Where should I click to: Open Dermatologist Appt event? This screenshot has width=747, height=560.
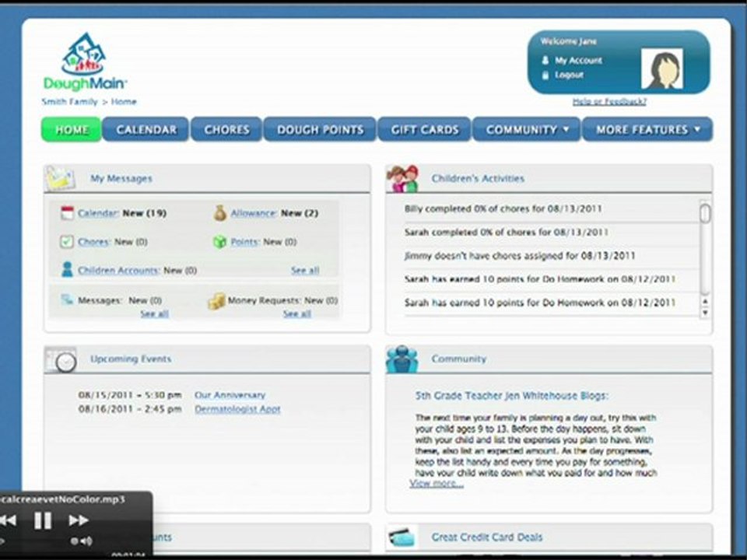pyautogui.click(x=237, y=409)
